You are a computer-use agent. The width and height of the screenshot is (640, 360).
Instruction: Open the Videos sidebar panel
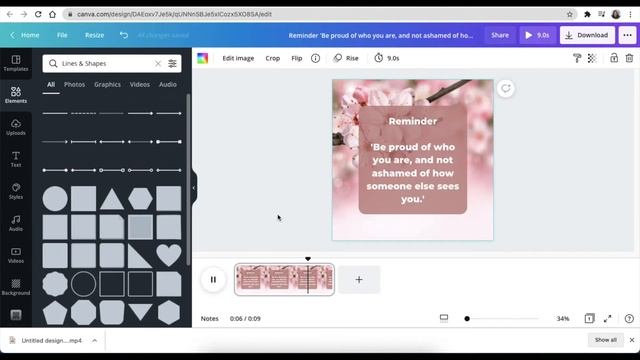(x=16, y=255)
